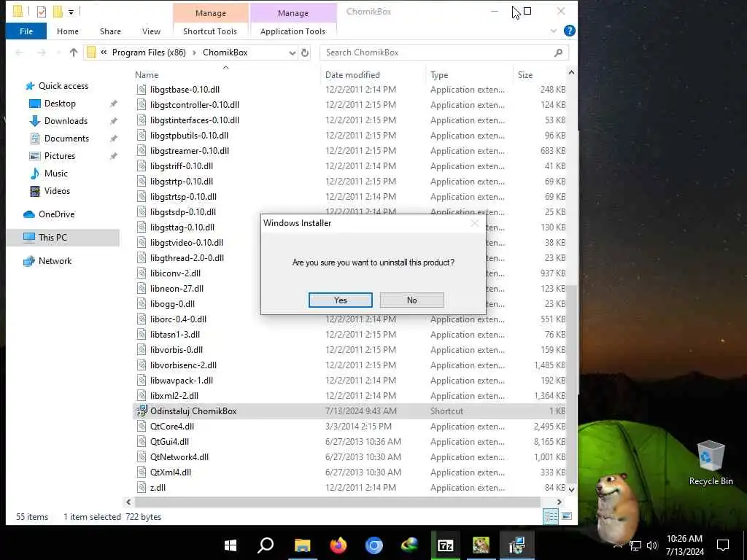Viewport: 747px width, 560px height.
Task: Open the Windows Start menu
Action: (231, 545)
